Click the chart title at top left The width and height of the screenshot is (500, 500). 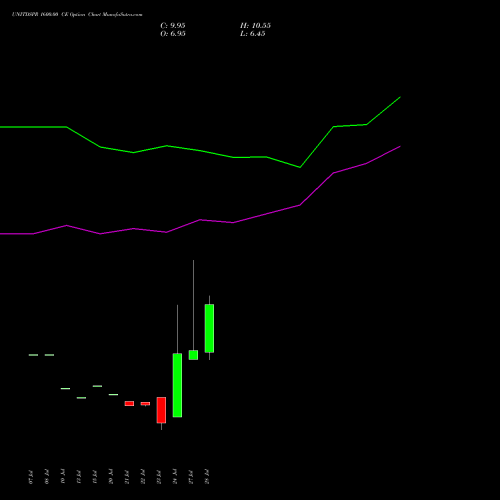(x=77, y=14)
